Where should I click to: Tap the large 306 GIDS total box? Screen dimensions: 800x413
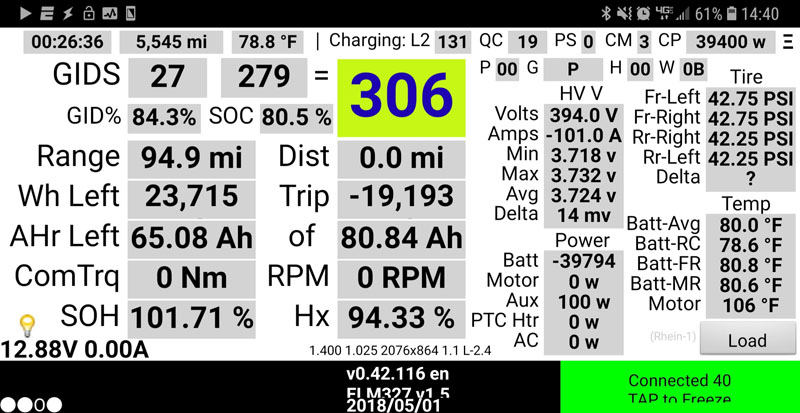(x=401, y=97)
